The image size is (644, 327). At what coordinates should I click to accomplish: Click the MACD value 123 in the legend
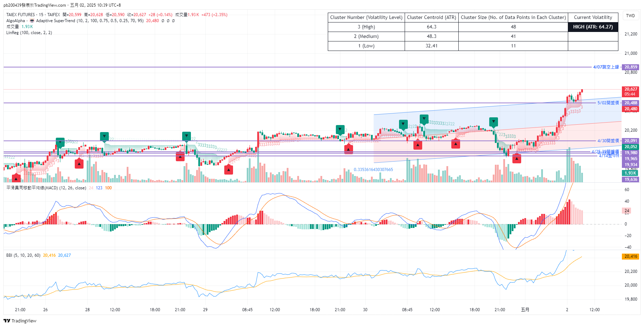(99, 188)
